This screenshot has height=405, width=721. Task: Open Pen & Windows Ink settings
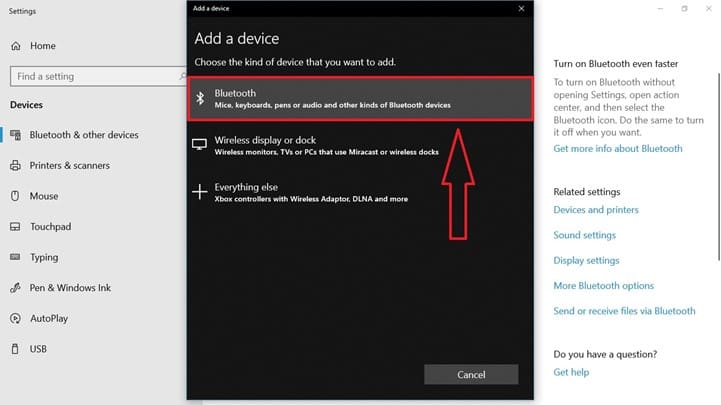pos(70,288)
